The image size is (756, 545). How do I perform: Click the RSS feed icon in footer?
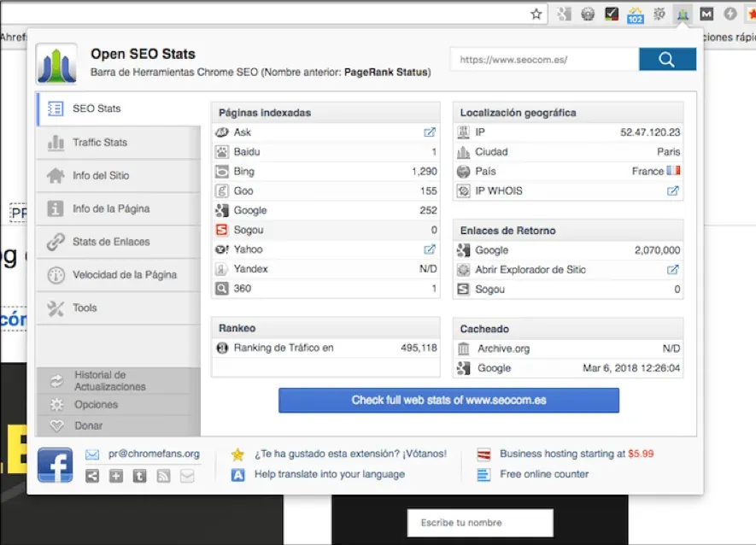163,477
